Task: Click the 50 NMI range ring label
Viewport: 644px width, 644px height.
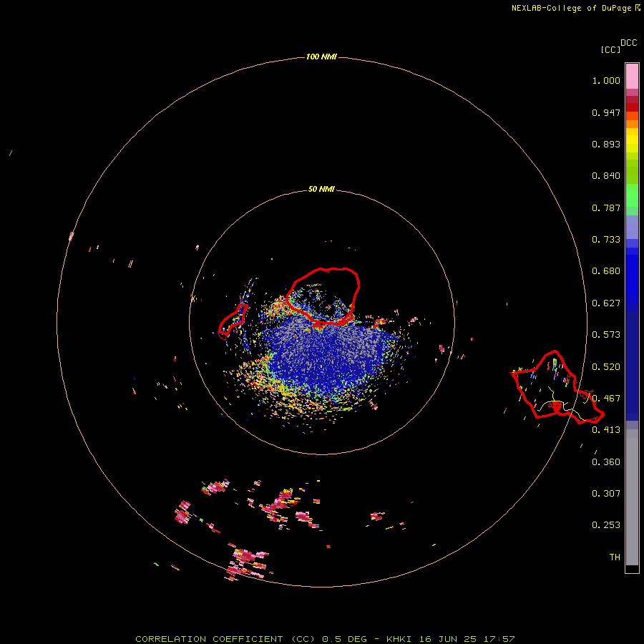Action: pos(321,189)
